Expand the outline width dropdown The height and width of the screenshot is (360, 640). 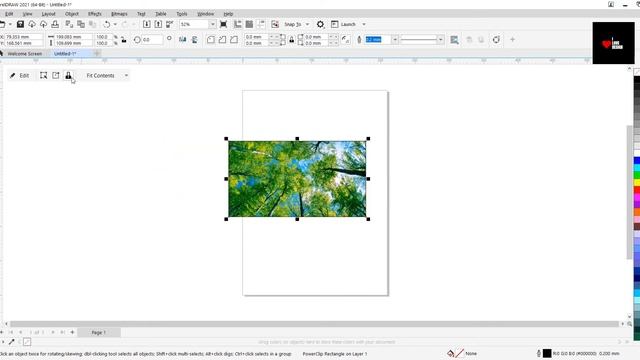pos(395,40)
